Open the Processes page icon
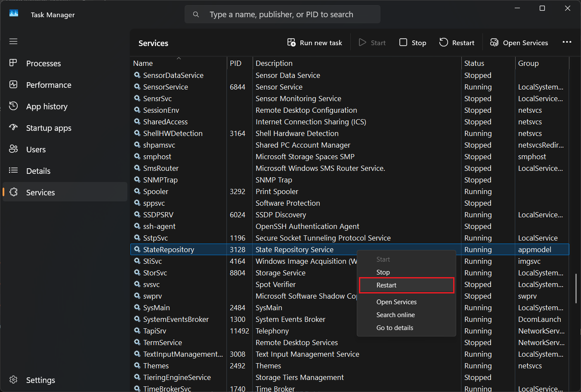The width and height of the screenshot is (581, 392). pyautogui.click(x=13, y=63)
